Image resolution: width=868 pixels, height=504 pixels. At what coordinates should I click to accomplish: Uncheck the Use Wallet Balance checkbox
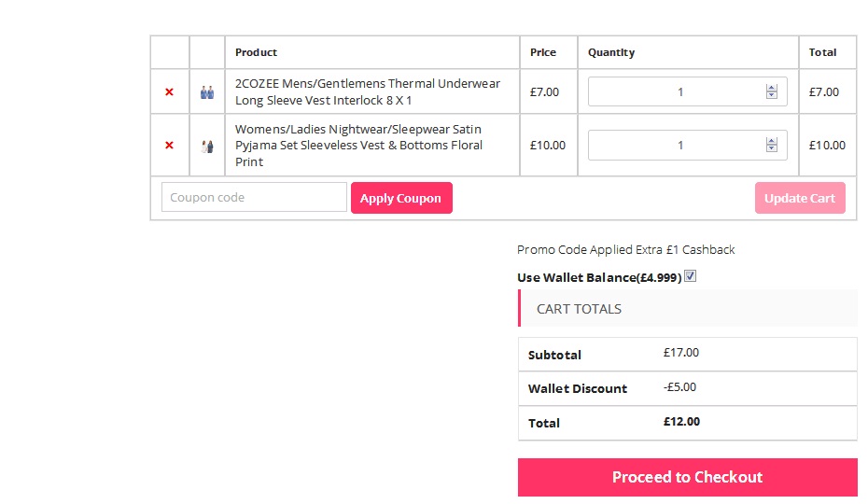pos(690,276)
